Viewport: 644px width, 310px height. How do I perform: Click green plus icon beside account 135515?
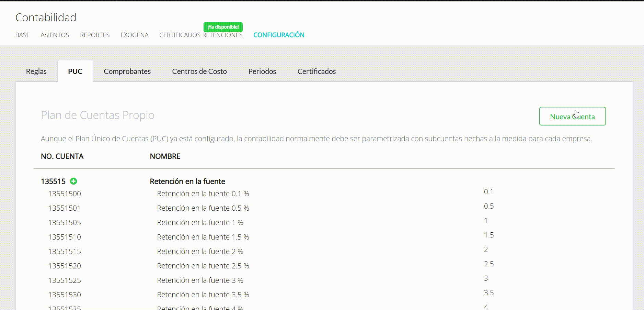(x=73, y=181)
